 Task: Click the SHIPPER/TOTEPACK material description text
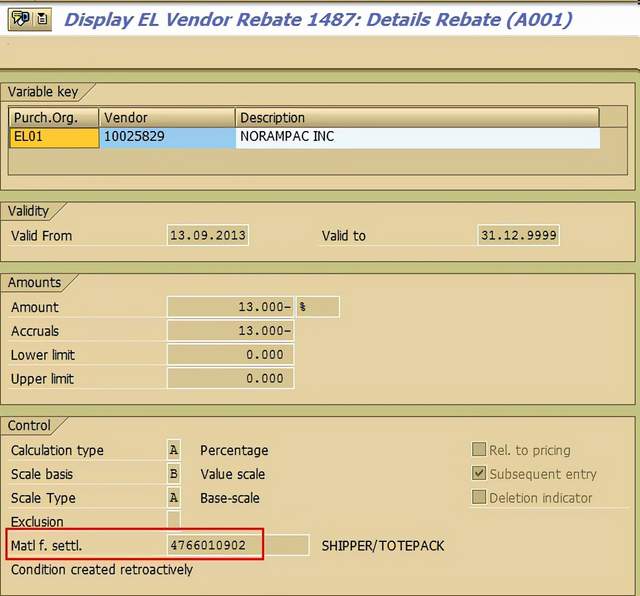[382, 546]
